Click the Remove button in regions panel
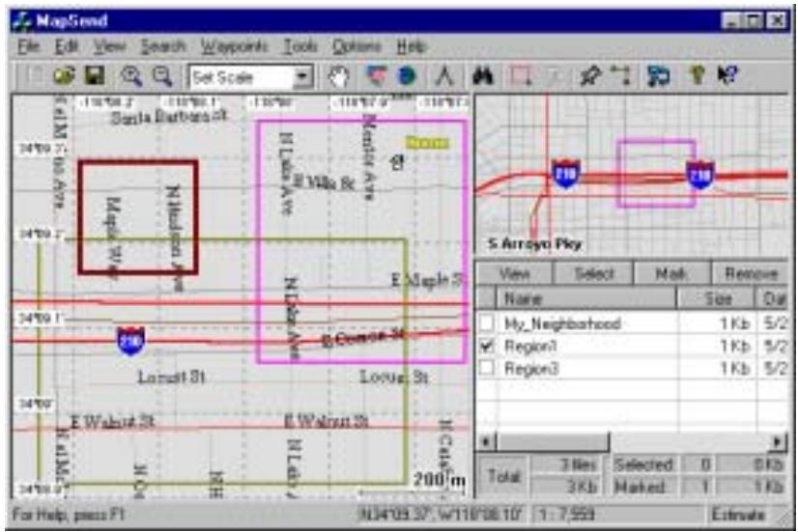Image resolution: width=798 pixels, height=532 pixels. click(x=751, y=273)
